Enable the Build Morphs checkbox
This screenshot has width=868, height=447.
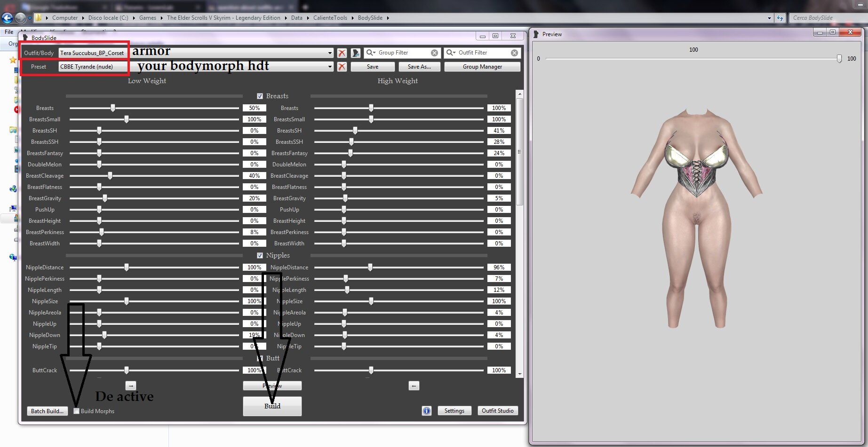click(x=77, y=411)
